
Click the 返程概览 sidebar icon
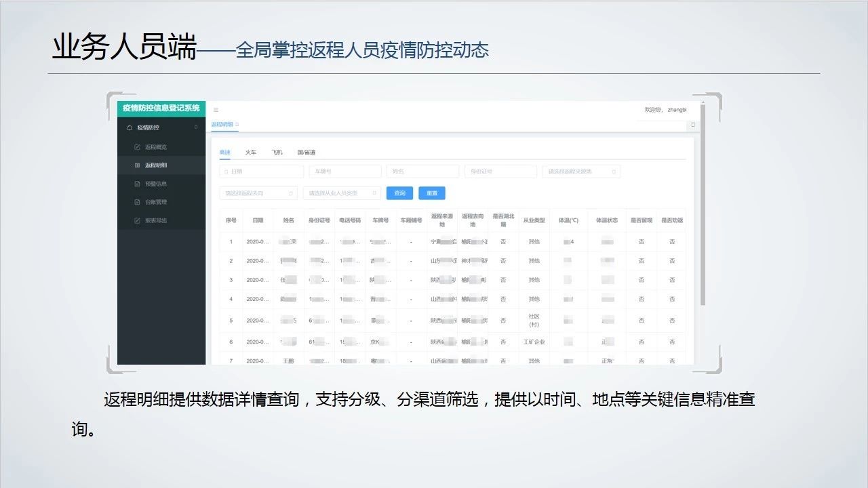tap(138, 147)
